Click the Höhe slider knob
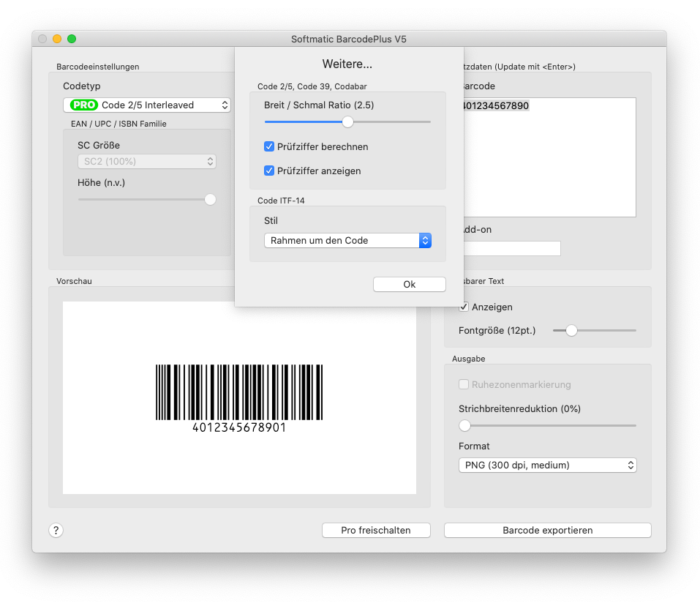Viewport: 700px width, 606px height. pos(210,200)
